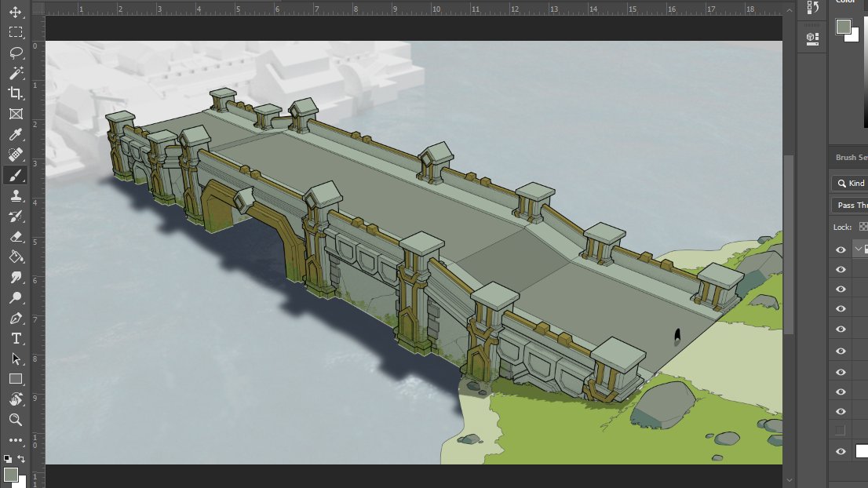
Task: Hide the bottom layer with white thumbnail
Action: click(841, 451)
